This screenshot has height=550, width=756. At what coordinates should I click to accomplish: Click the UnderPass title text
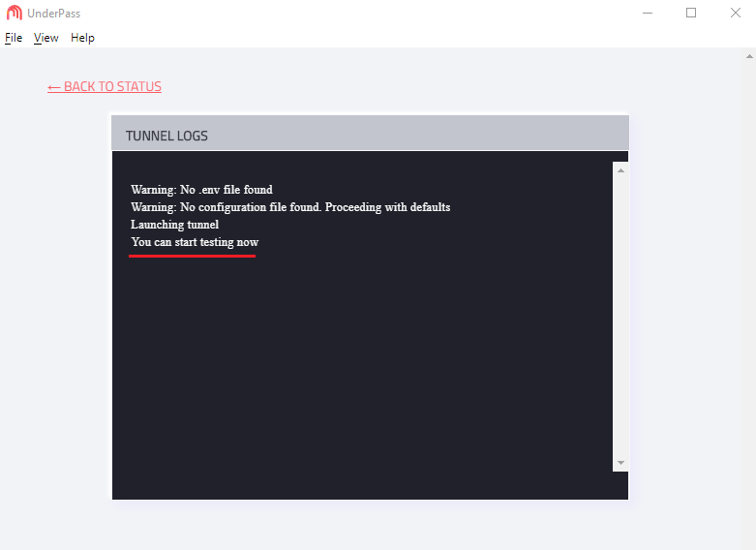point(53,14)
